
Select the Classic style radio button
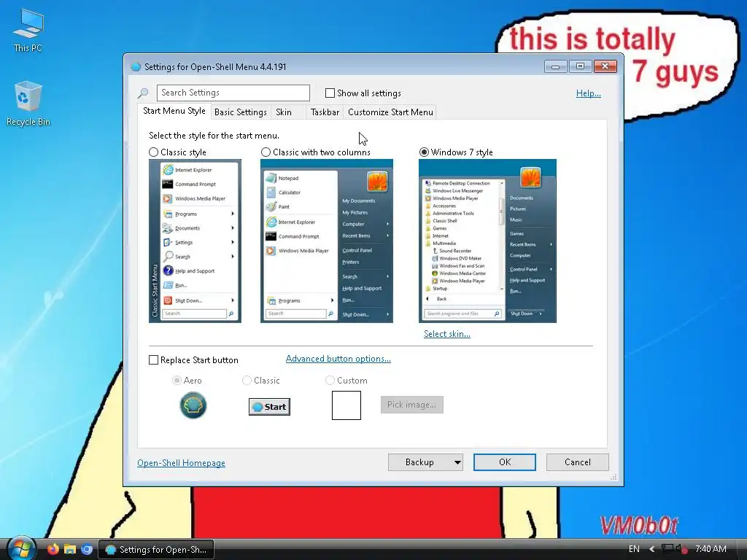pyautogui.click(x=153, y=152)
